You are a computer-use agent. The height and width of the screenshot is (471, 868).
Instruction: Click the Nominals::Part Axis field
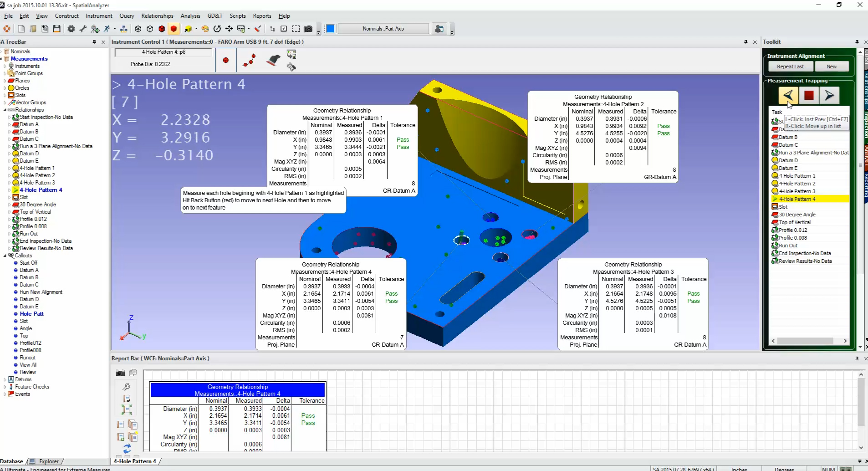pos(383,28)
